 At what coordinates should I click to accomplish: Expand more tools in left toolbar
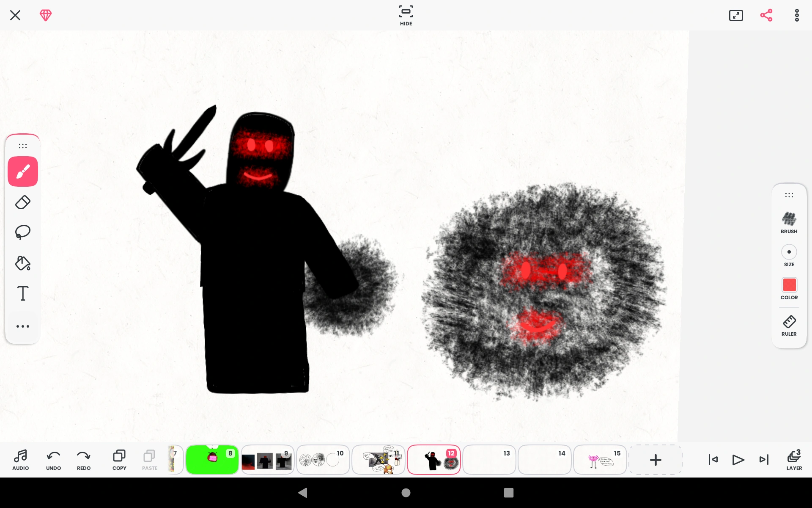tap(23, 326)
